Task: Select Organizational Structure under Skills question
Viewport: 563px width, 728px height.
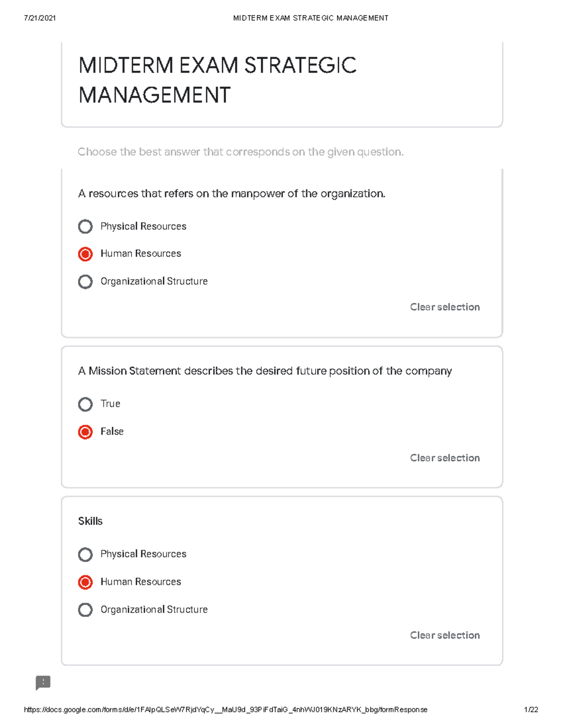Action: [85, 610]
